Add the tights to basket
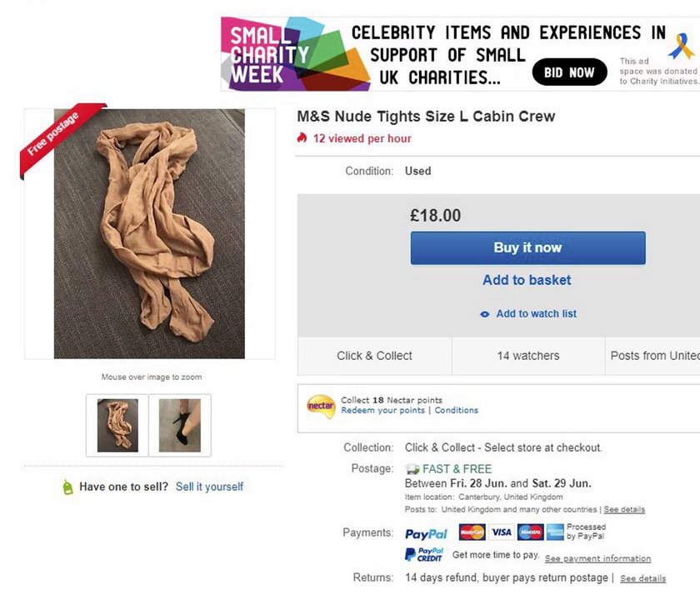Viewport: 700px width, 605px height. pyautogui.click(x=527, y=280)
